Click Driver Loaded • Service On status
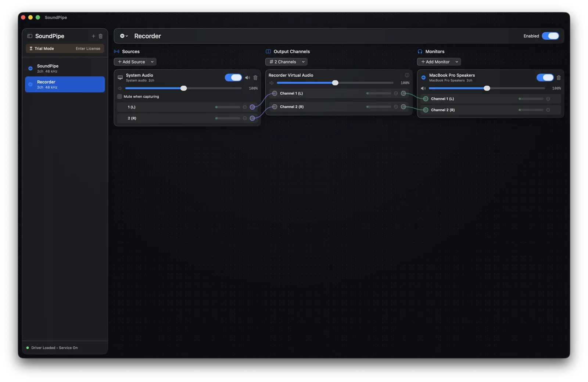588x382 pixels. pyautogui.click(x=54, y=348)
